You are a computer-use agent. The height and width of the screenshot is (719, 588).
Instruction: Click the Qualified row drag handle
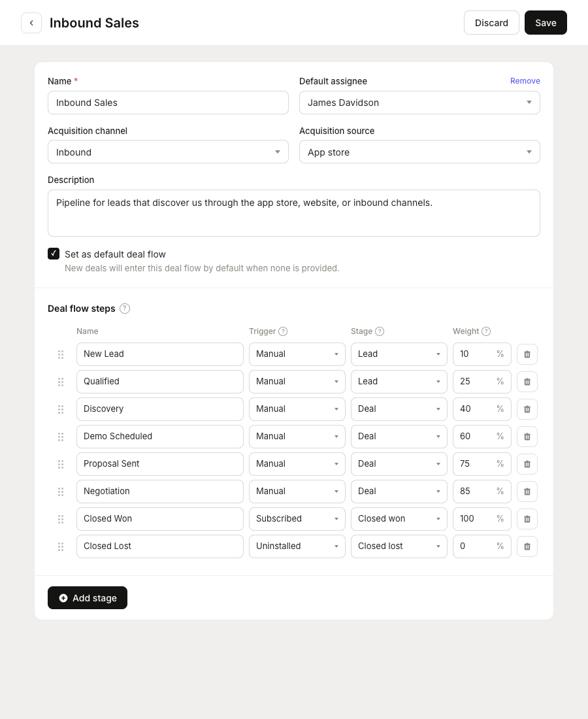(61, 381)
